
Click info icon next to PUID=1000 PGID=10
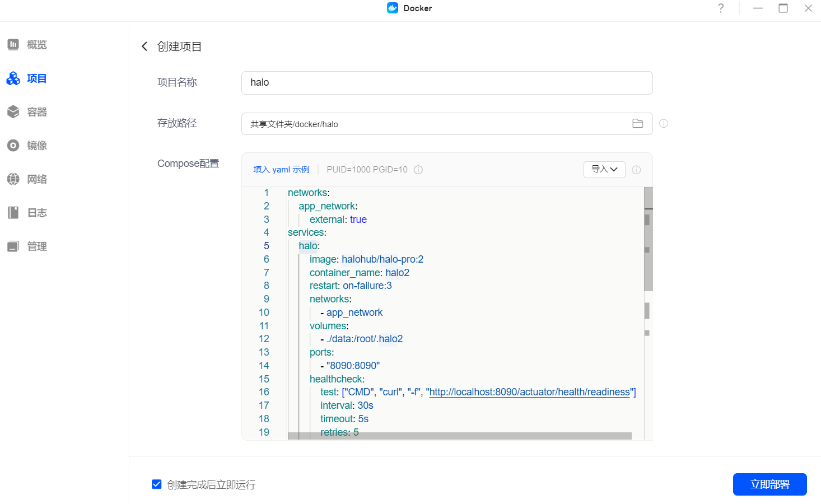tap(418, 170)
